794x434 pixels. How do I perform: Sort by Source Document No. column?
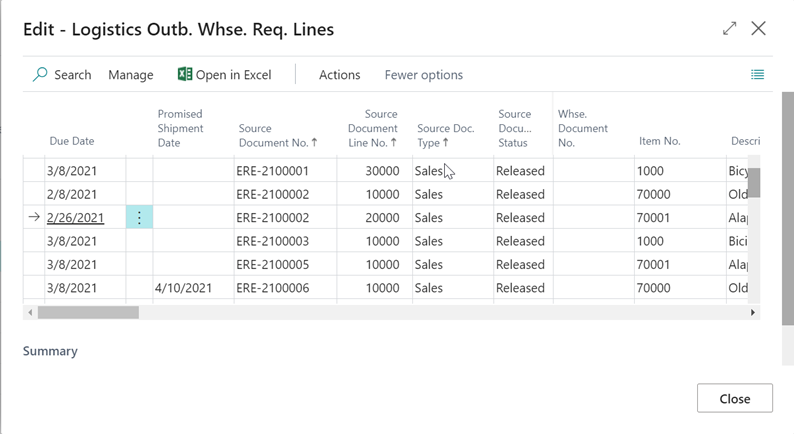[x=278, y=142]
